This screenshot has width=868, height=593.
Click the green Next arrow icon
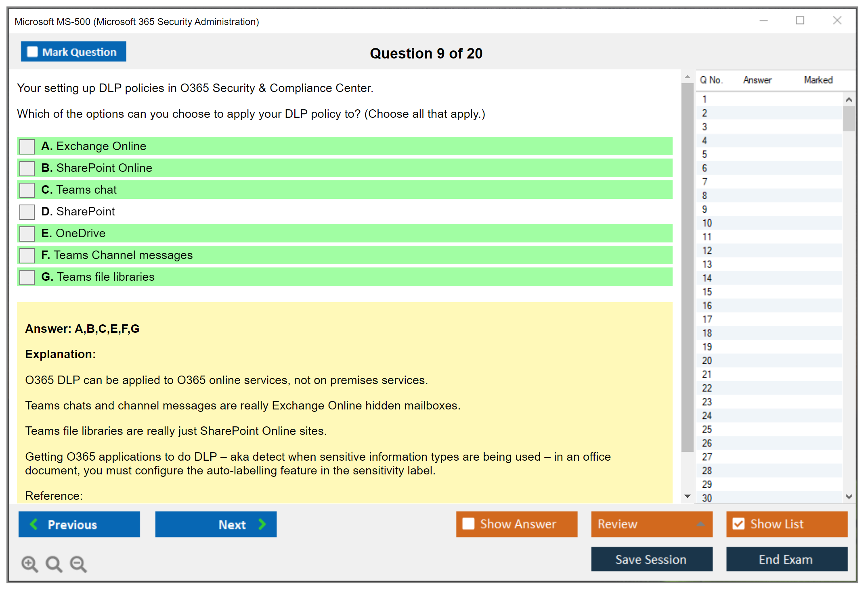point(262,524)
